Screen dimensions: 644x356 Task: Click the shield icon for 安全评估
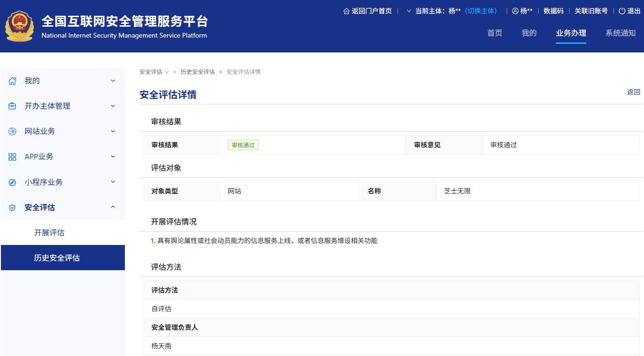12,207
